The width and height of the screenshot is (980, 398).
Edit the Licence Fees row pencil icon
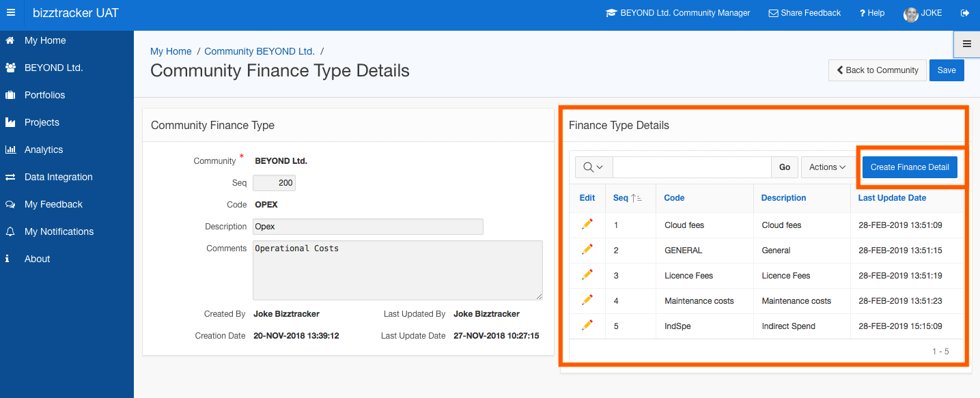pos(587,274)
